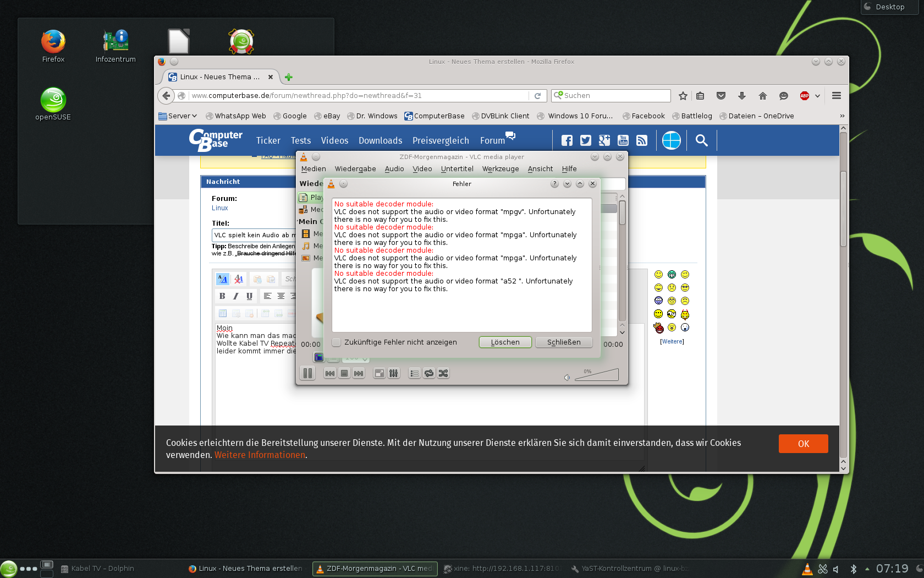Click the Firefox Hello chat icon
The width and height of the screenshot is (924, 578).
784,96
